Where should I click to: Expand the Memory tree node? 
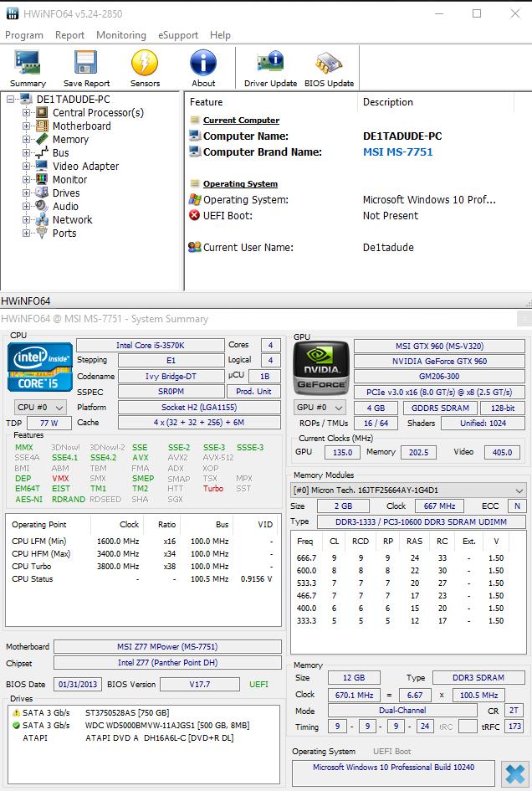pyautogui.click(x=26, y=139)
